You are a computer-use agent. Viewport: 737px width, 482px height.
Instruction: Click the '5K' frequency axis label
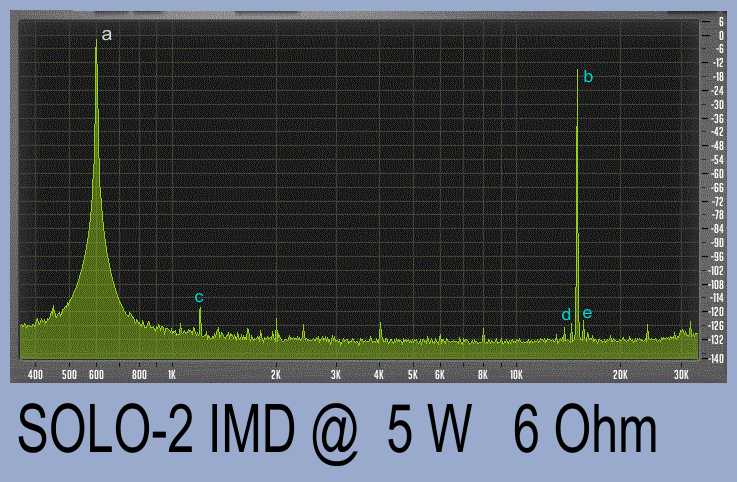[x=413, y=375]
